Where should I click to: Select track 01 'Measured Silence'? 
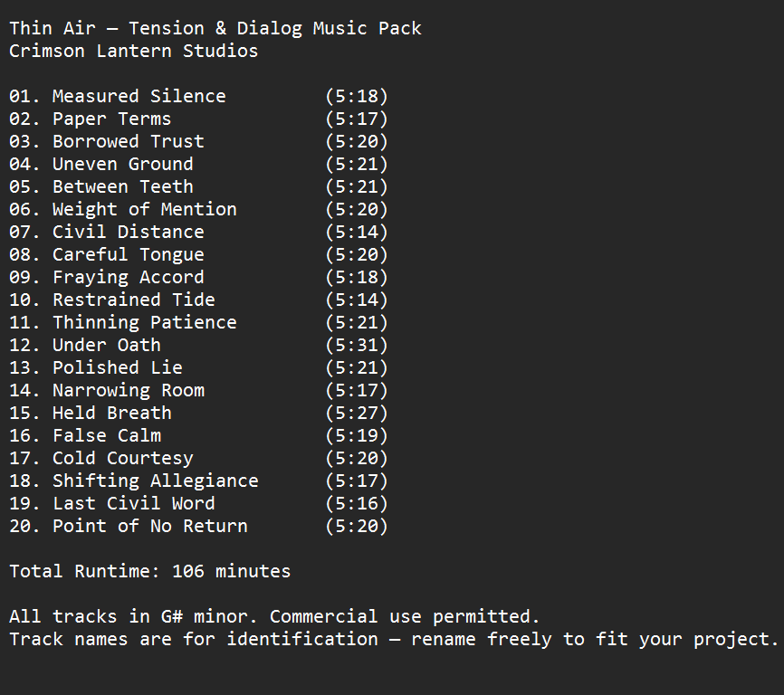pyautogui.click(x=139, y=96)
